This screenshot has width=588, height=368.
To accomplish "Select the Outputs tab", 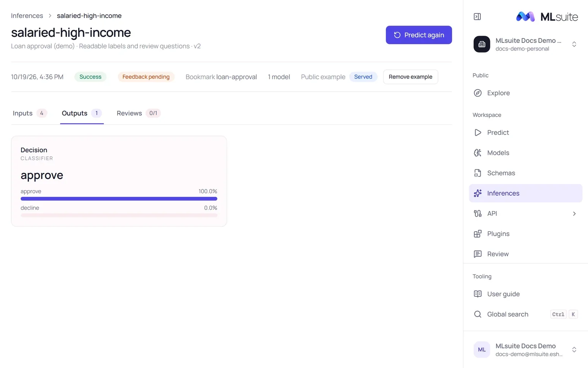I will click(82, 113).
